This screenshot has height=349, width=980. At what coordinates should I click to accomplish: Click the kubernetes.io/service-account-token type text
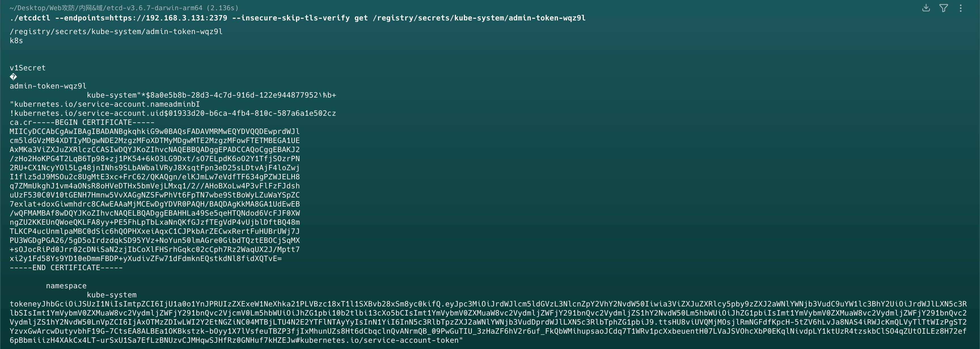tap(381, 340)
